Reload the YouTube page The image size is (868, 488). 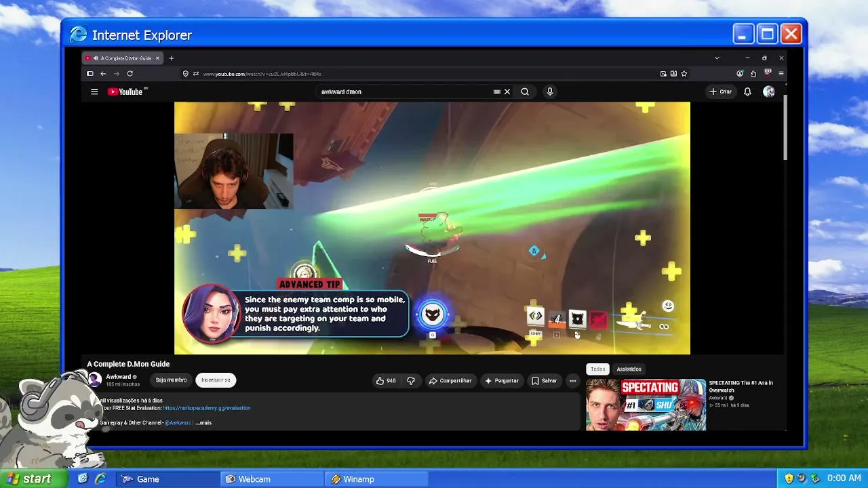(130, 74)
